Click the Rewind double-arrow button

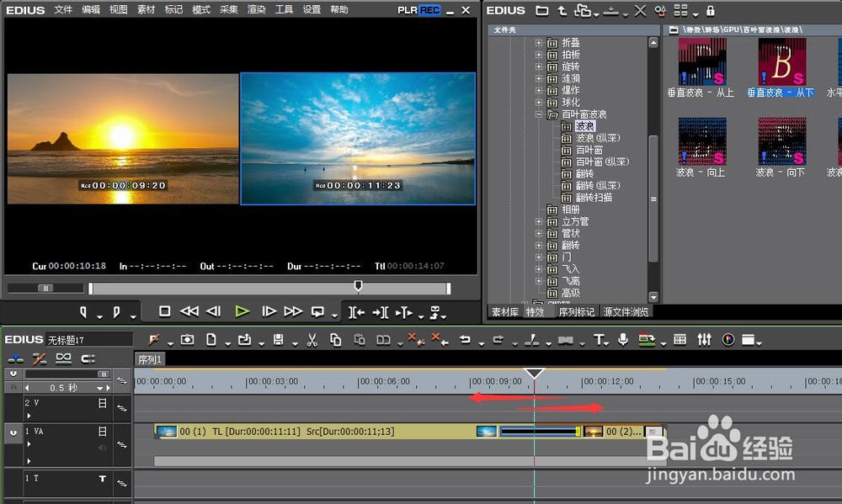[x=189, y=311]
